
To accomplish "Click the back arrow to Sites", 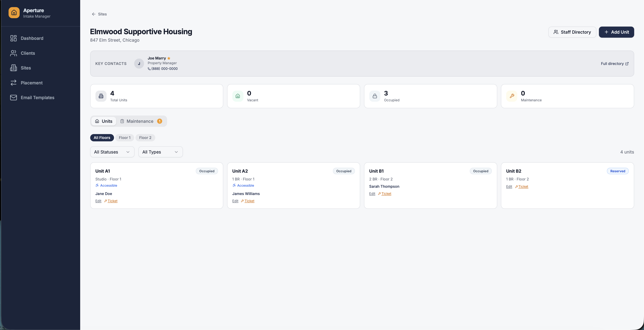I will click(x=93, y=14).
